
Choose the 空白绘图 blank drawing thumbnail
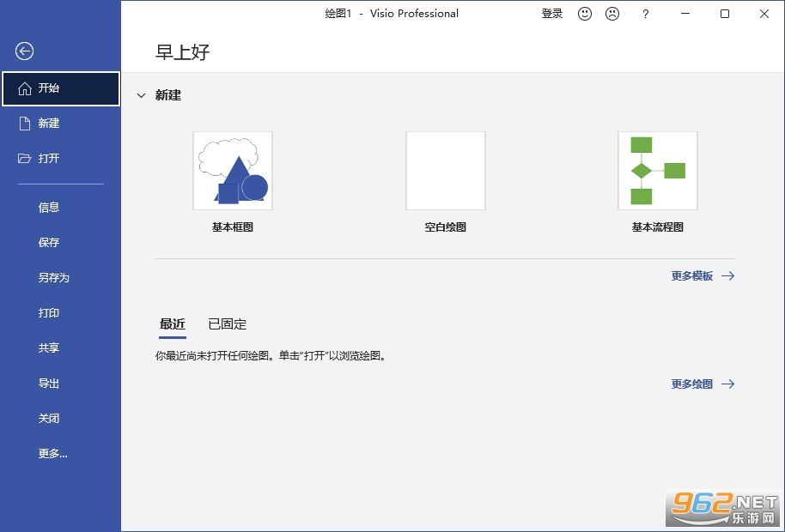(x=446, y=171)
